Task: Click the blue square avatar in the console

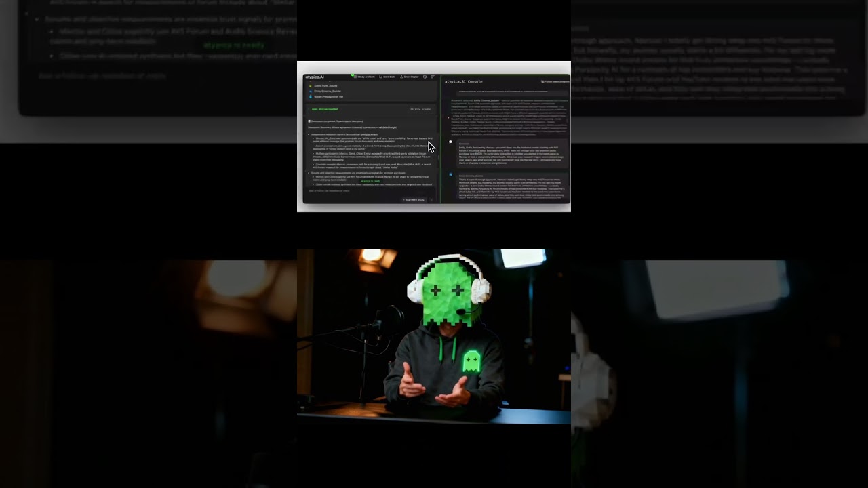Action: (450, 174)
